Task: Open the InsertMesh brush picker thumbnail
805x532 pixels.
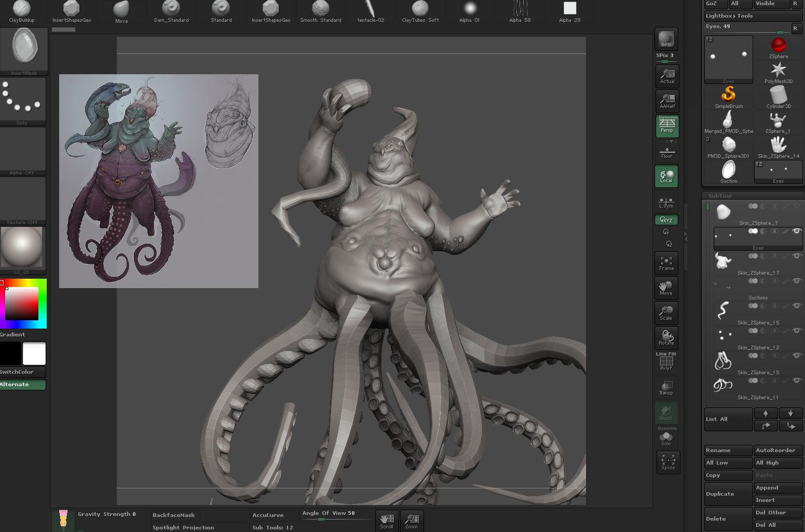Action: (x=24, y=50)
